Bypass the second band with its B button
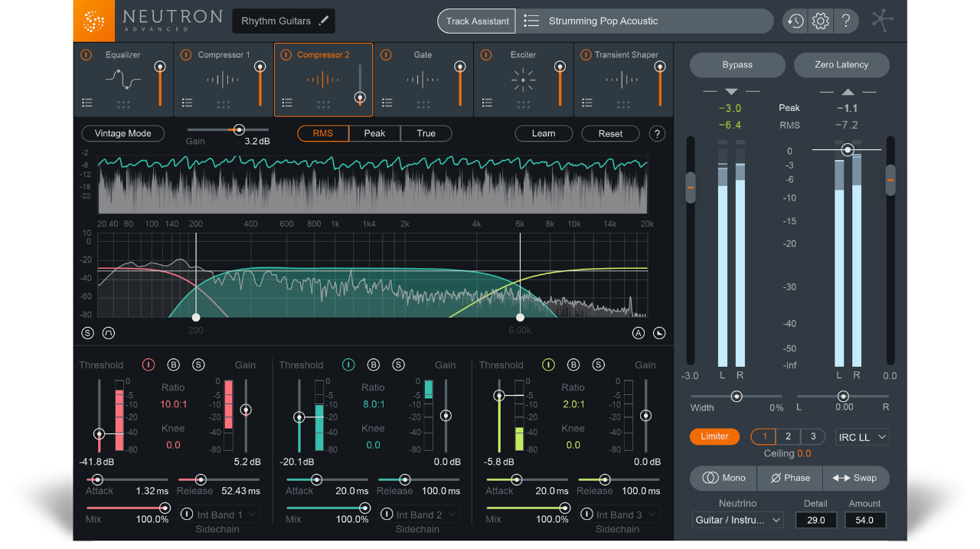 (x=374, y=364)
